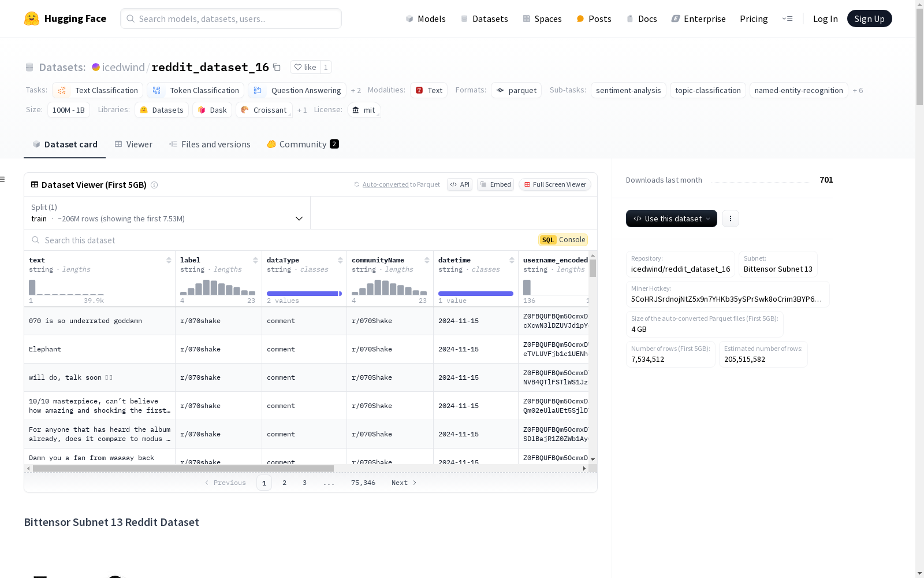Click the 100M - 1B size tag
Screen dimensions: 924x578
(x=69, y=110)
